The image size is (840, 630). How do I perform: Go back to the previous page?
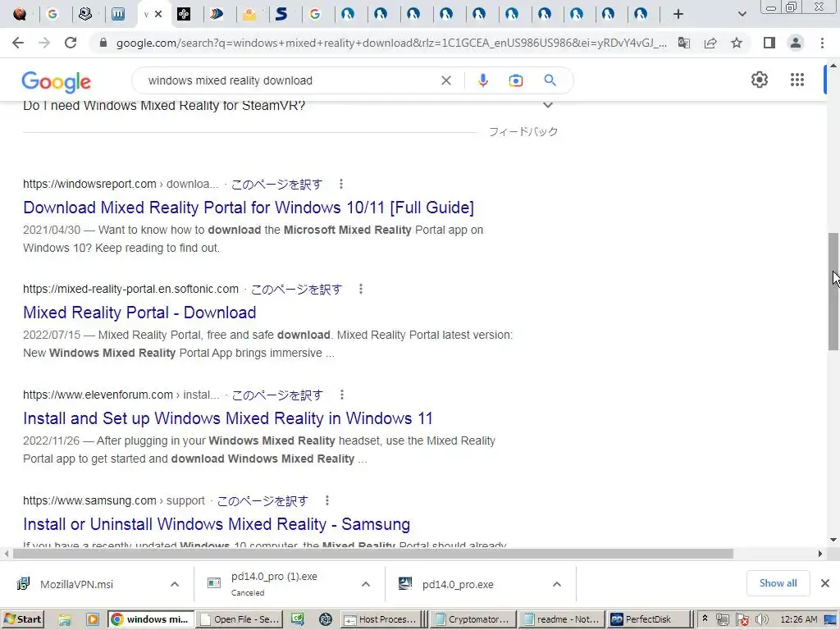click(18, 43)
